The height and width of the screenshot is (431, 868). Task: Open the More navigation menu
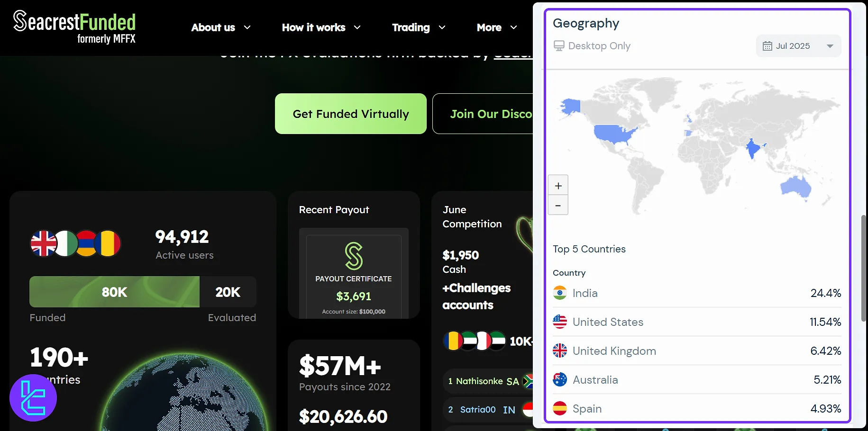(x=496, y=27)
